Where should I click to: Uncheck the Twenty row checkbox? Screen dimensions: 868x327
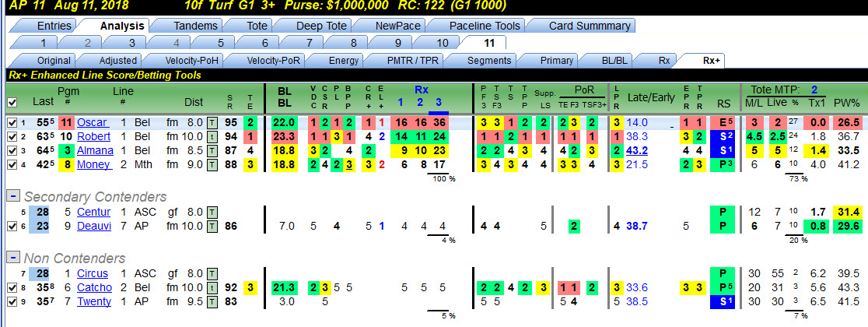tap(12, 301)
